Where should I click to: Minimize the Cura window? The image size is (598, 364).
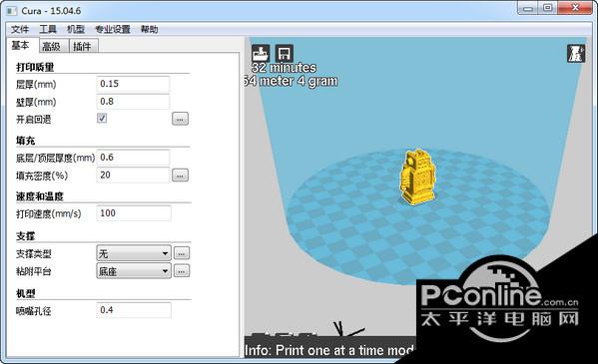[528, 8]
